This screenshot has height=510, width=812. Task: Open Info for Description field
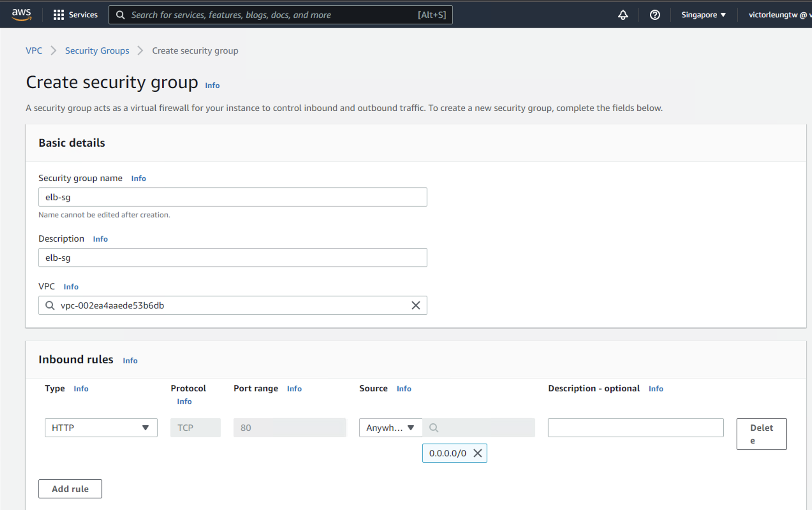point(100,239)
